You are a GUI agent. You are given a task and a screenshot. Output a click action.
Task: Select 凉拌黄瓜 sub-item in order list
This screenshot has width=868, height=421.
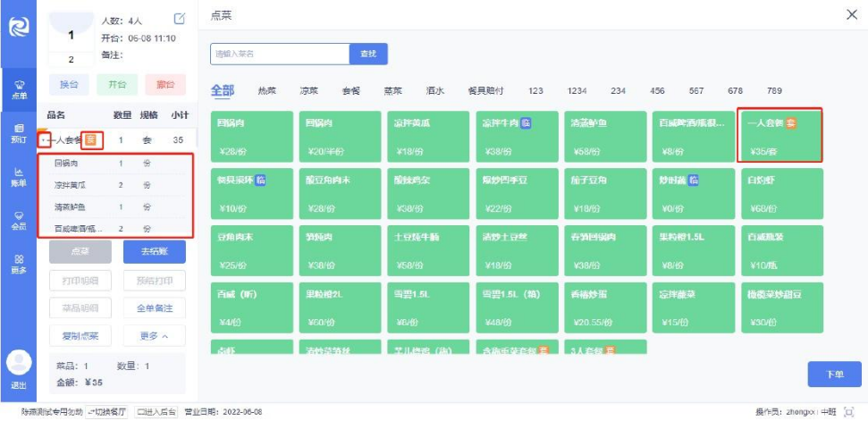click(115, 185)
